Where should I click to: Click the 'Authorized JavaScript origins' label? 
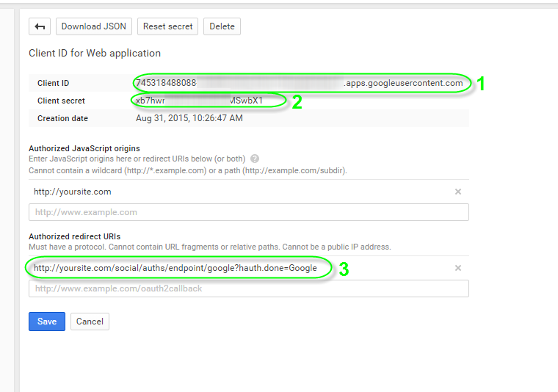pos(84,149)
